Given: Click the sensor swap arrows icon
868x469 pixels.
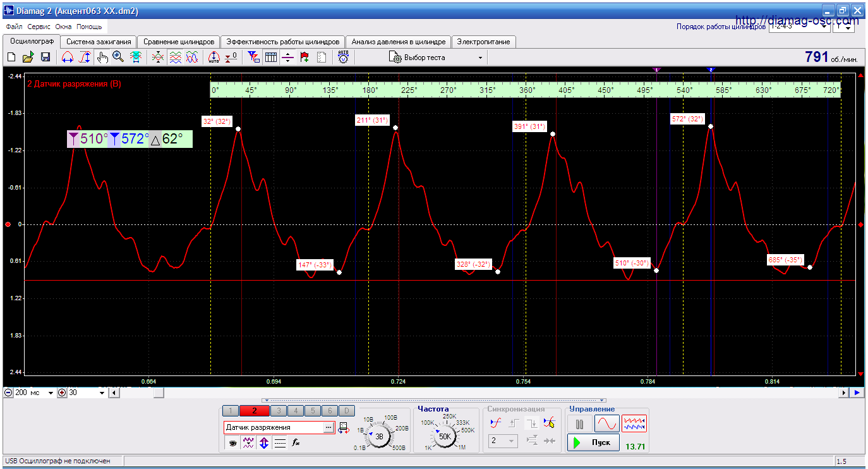Looking at the screenshot, I should pos(344,428).
